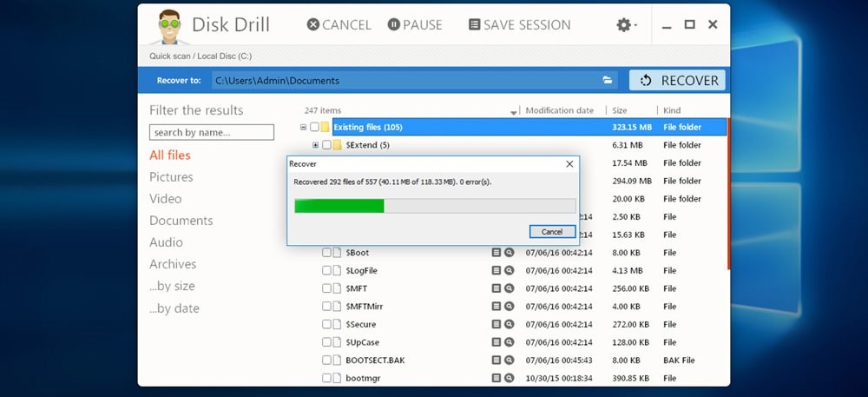Show All files filter

click(x=170, y=155)
